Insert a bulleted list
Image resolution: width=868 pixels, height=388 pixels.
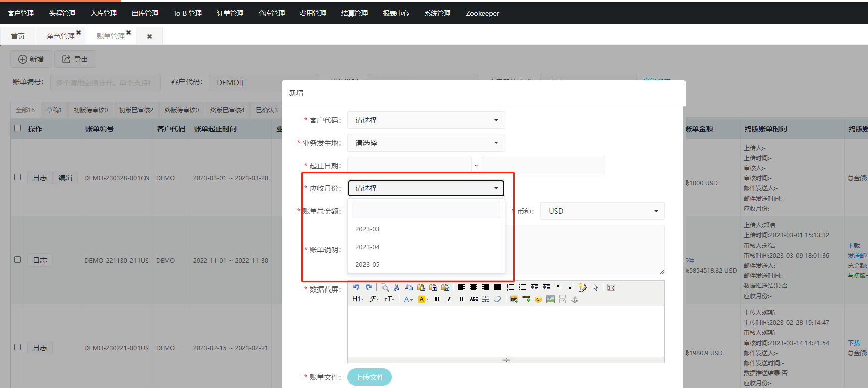[522, 287]
